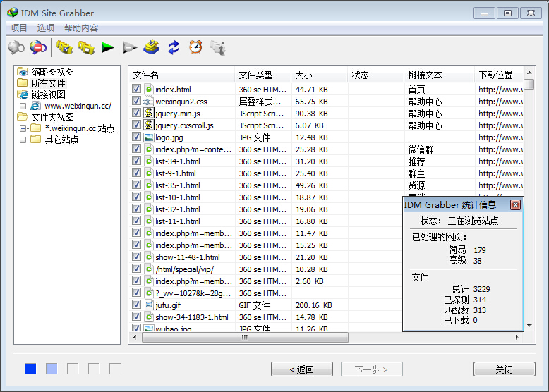Expand the 其它站点 tree node
Viewport: 549px width, 392px height.
[x=23, y=140]
